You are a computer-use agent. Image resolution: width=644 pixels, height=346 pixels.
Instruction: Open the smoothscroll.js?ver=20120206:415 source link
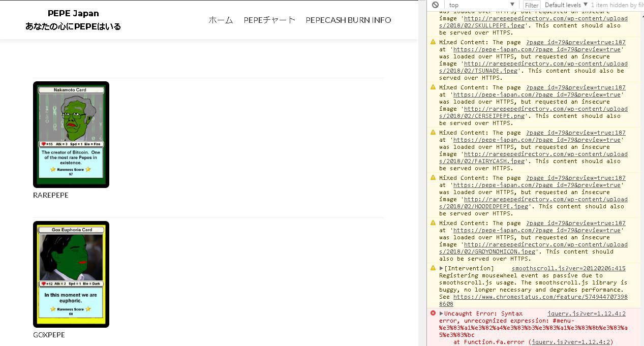point(569,268)
